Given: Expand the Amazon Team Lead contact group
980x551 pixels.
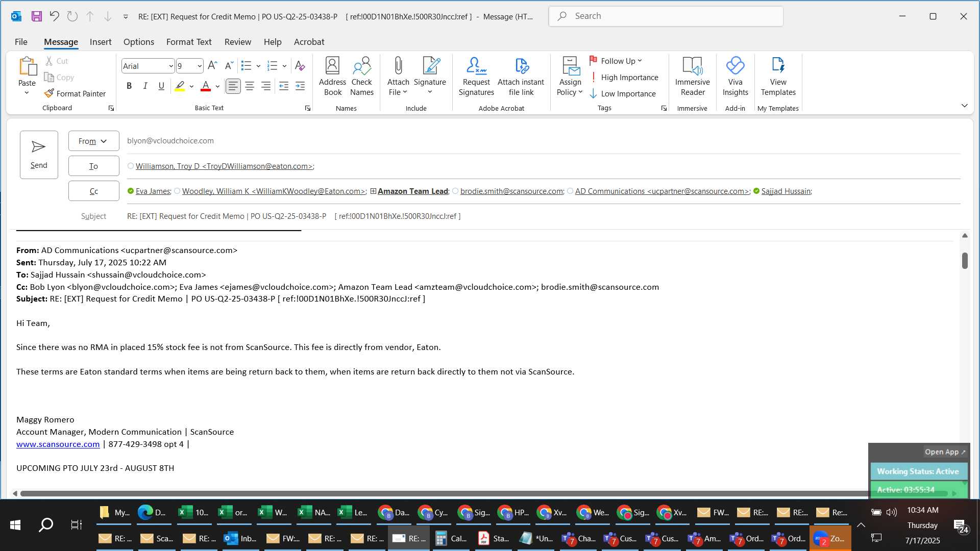Looking at the screenshot, I should coord(373,191).
